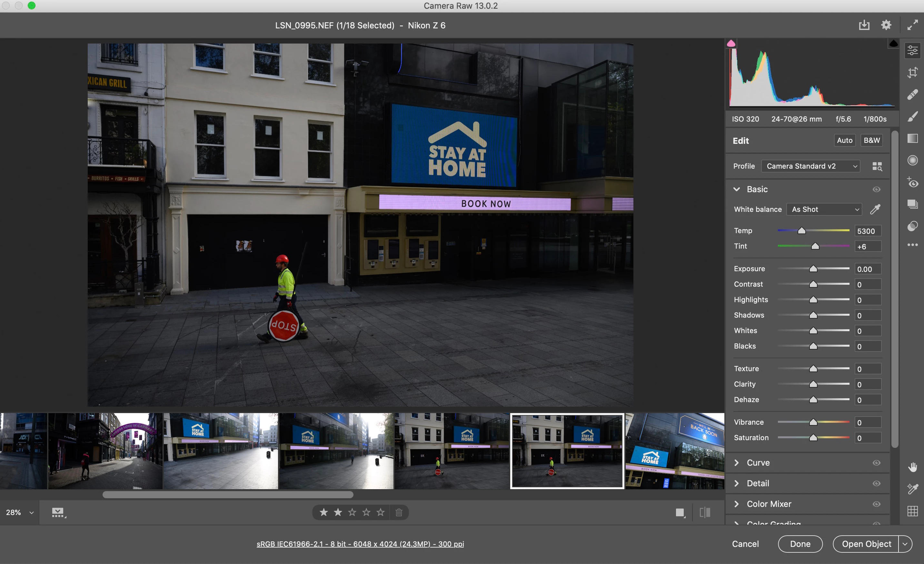924x564 pixels.
Task: Open the Red Eye removal tool
Action: click(912, 182)
